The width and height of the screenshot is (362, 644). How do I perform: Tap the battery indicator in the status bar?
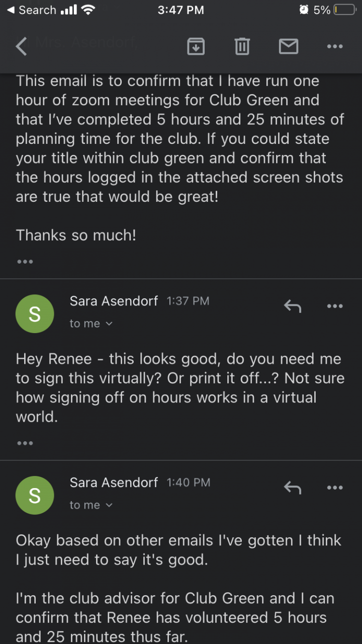[x=344, y=10]
